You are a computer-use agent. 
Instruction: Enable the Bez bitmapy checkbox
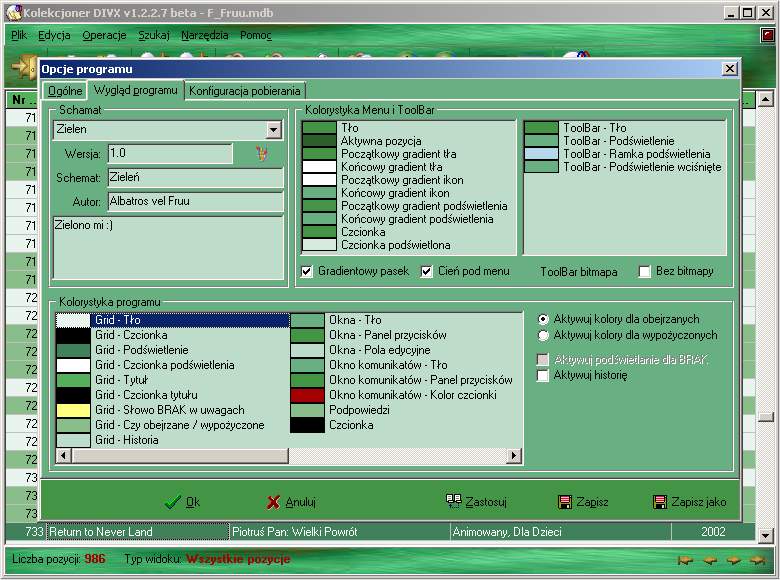pyautogui.click(x=645, y=271)
